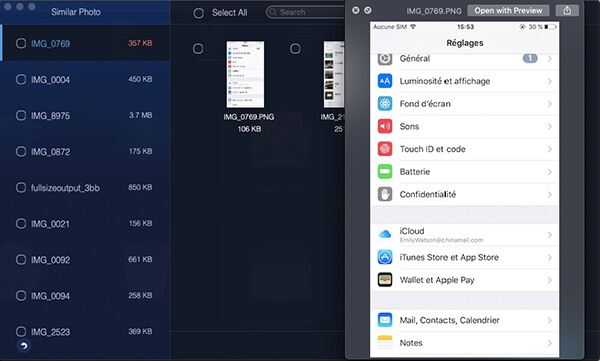Click the iCloud cloud icon

click(x=385, y=234)
